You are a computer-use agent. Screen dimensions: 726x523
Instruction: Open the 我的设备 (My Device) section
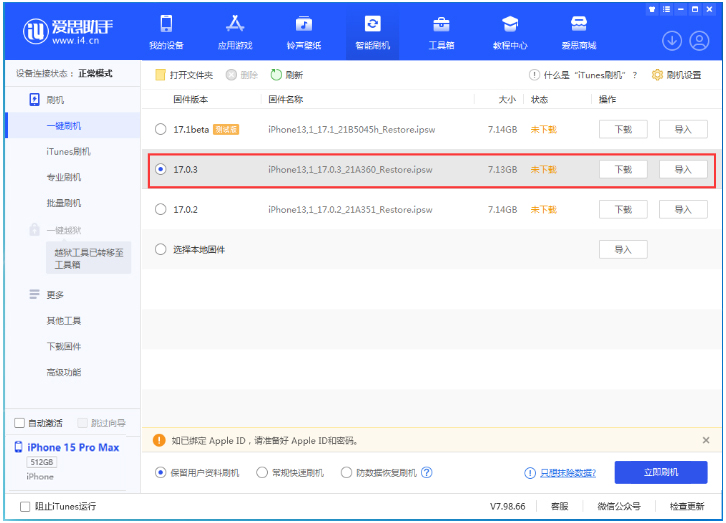coord(166,32)
